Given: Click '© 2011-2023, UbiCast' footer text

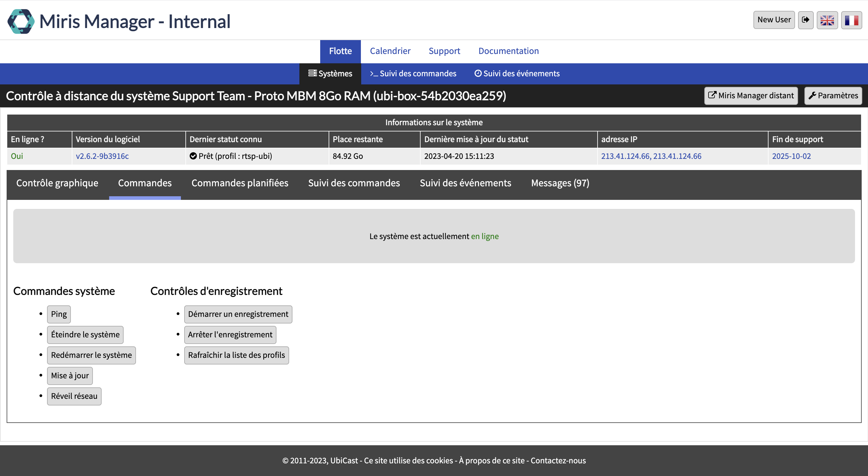Looking at the screenshot, I should tap(320, 461).
